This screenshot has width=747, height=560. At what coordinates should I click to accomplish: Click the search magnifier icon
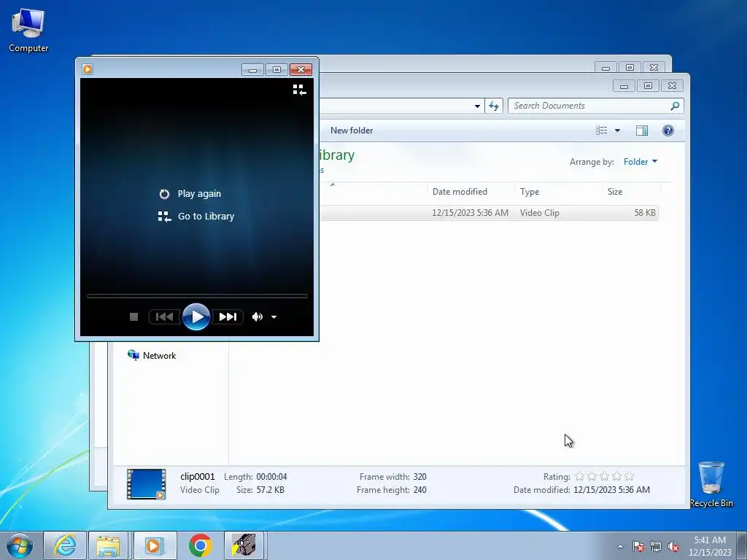click(x=675, y=106)
